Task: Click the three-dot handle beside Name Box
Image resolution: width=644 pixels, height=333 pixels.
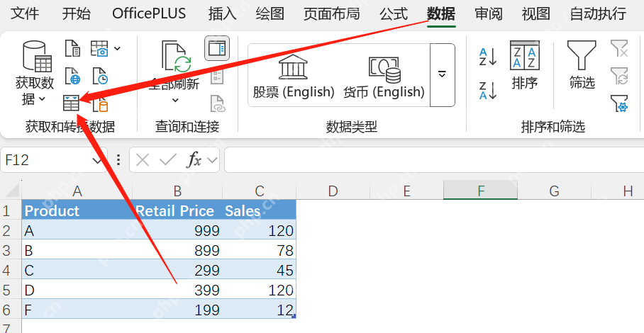Action: coord(118,160)
